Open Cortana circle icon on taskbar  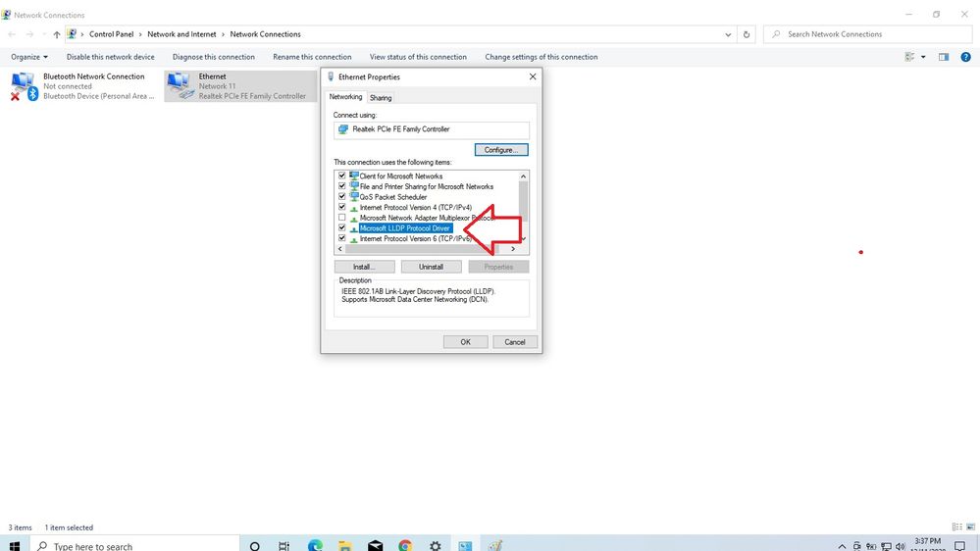(254, 545)
